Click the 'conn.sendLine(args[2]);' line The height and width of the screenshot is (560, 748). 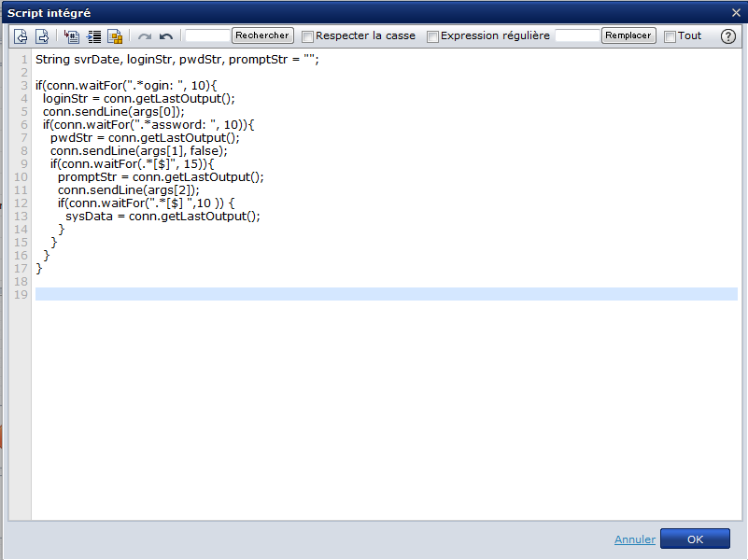(x=129, y=190)
